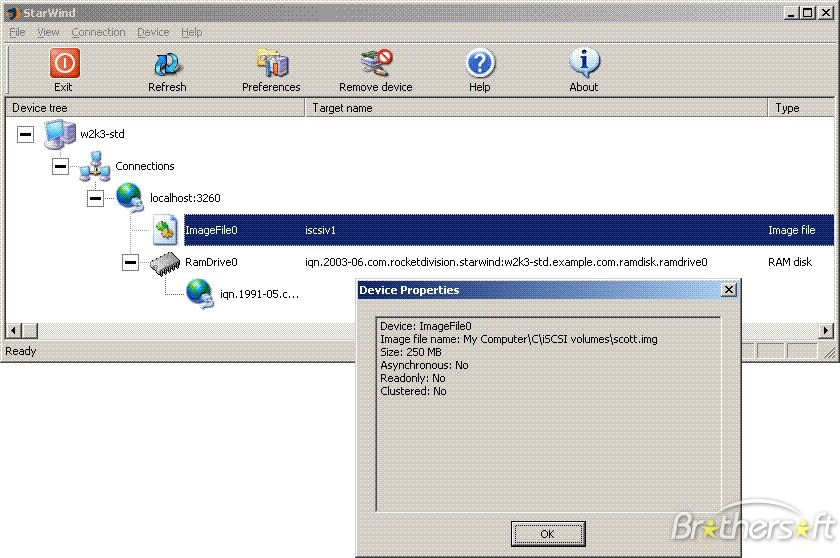The width and height of the screenshot is (840, 558).
Task: Click OK in Device Properties dialog
Action: [548, 534]
